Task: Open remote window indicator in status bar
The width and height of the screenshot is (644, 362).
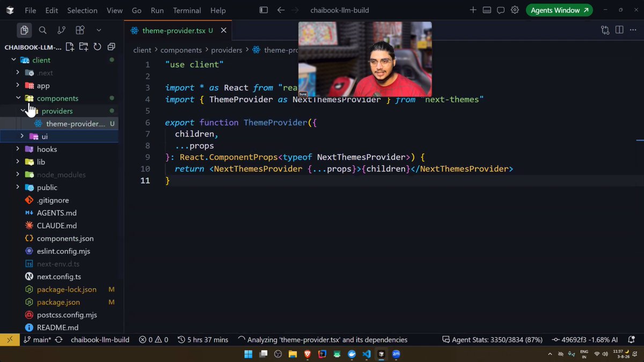Action: tap(10, 339)
